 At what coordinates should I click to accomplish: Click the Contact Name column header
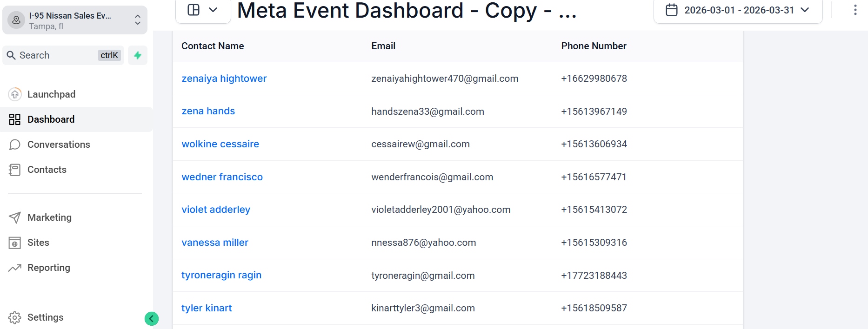(x=213, y=46)
